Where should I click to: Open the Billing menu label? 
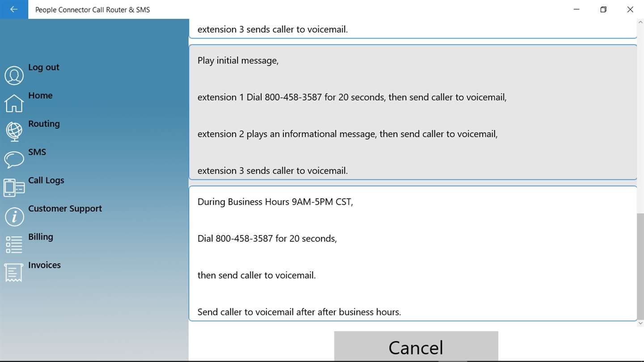[x=41, y=237]
